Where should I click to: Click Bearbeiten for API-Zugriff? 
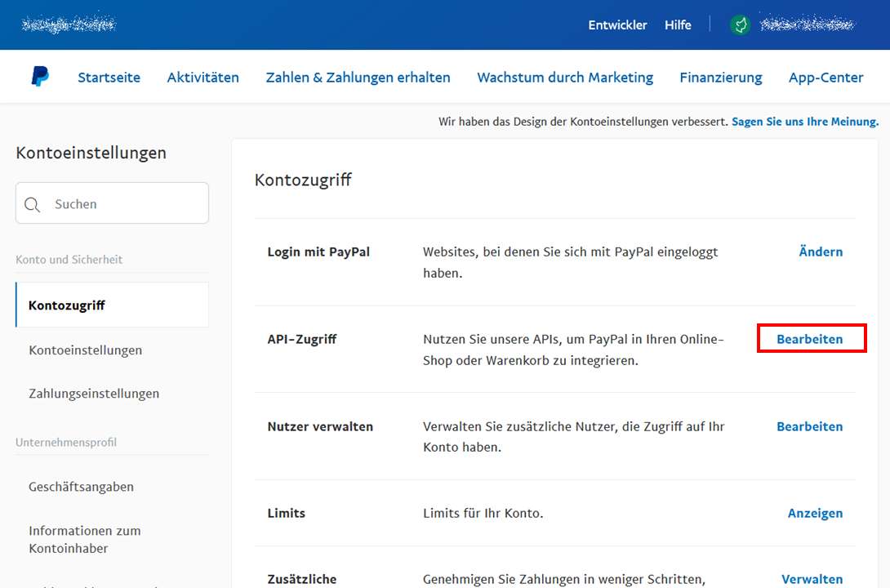pyautogui.click(x=809, y=339)
